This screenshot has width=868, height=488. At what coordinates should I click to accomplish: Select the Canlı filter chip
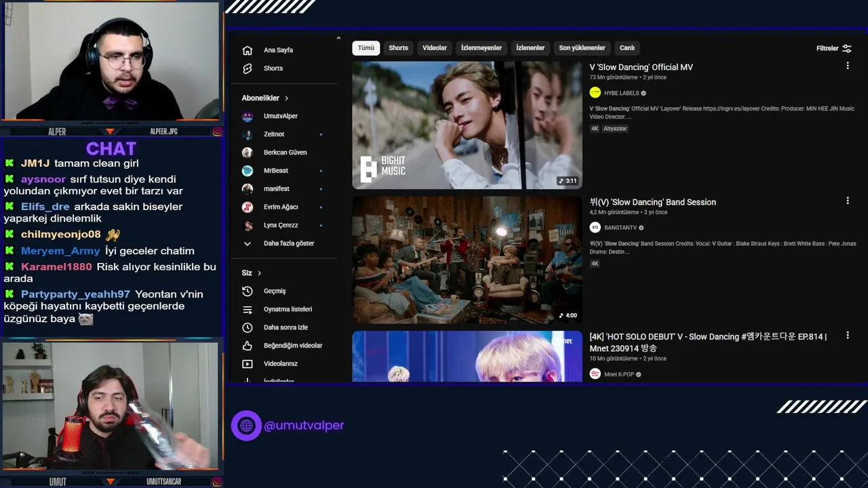coord(627,48)
